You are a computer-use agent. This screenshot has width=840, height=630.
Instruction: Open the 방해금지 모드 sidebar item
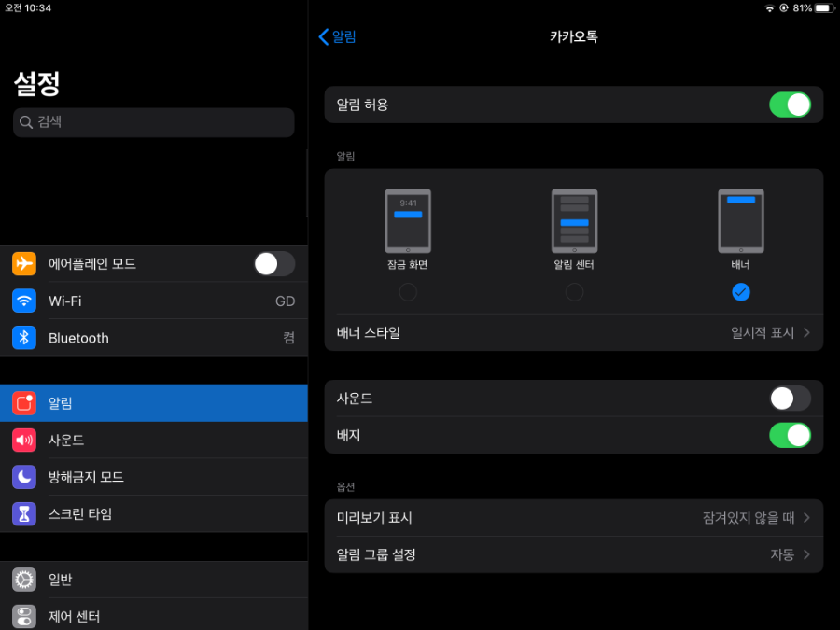click(x=154, y=477)
